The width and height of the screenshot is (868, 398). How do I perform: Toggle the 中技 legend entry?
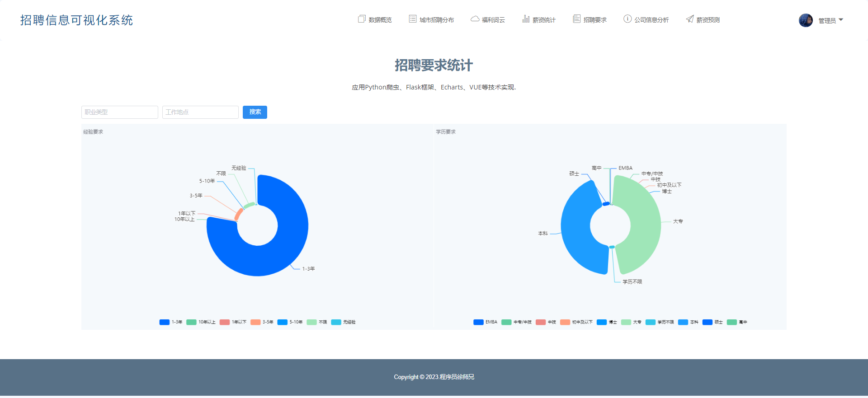pyautogui.click(x=546, y=322)
